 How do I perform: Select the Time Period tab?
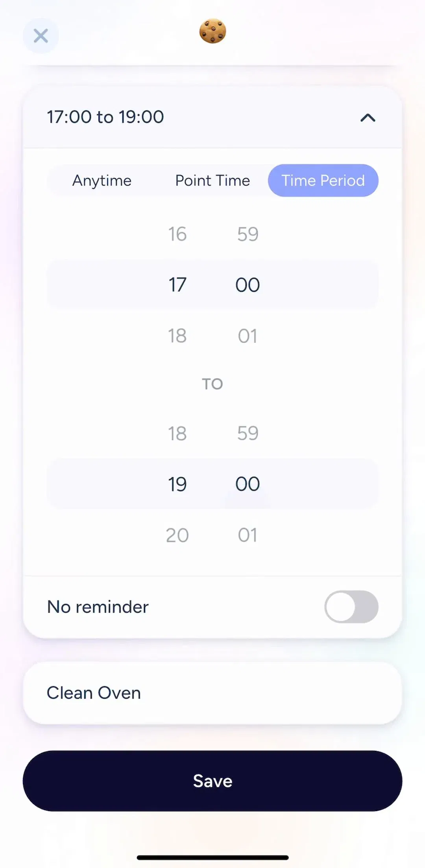pyautogui.click(x=323, y=180)
